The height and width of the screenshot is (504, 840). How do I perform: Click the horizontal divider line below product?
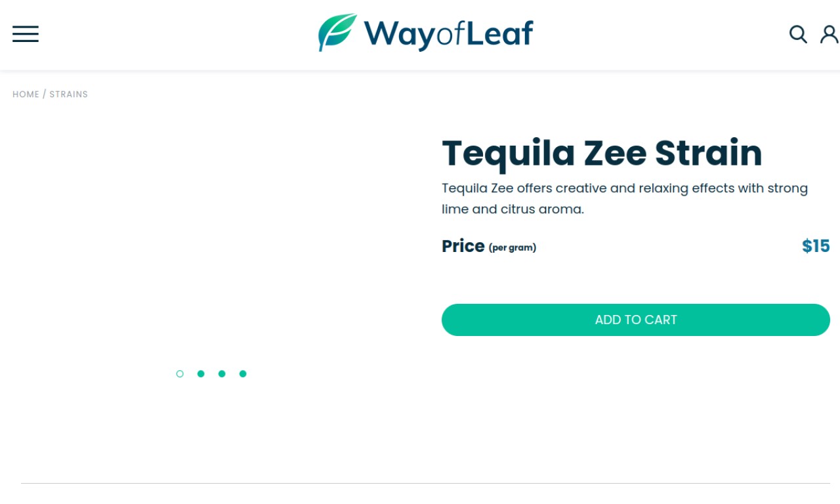[x=425, y=484]
